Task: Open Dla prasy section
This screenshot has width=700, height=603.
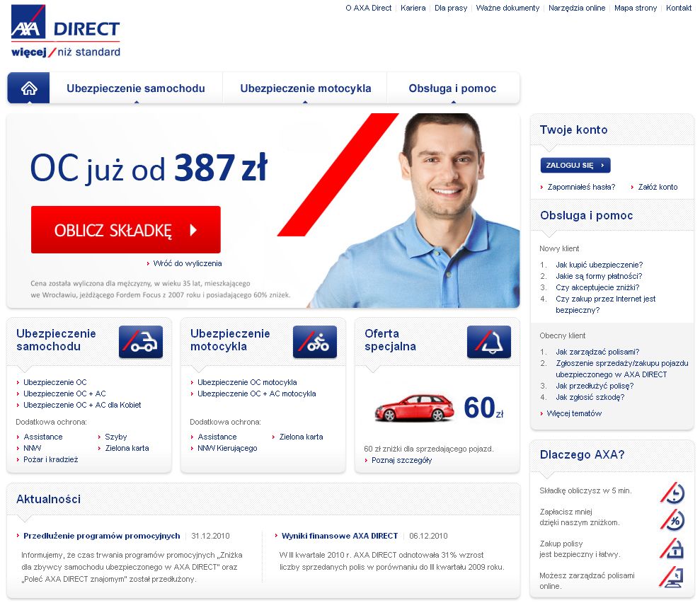Action: tap(451, 8)
